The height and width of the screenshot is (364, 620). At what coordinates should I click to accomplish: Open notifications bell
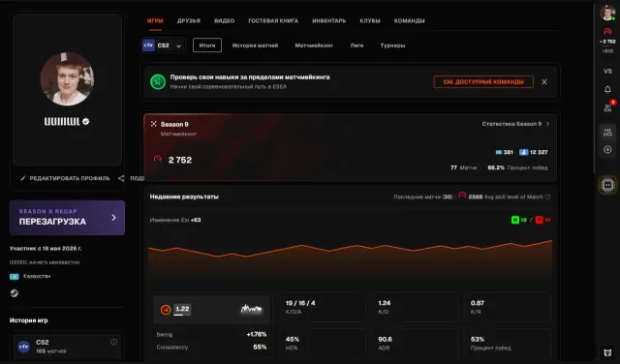[x=607, y=90]
